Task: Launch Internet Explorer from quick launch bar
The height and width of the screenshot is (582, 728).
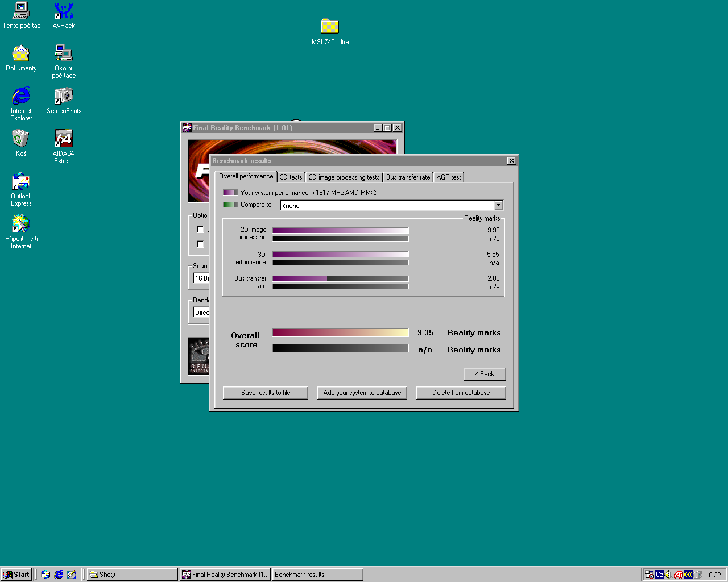Action: (59, 575)
